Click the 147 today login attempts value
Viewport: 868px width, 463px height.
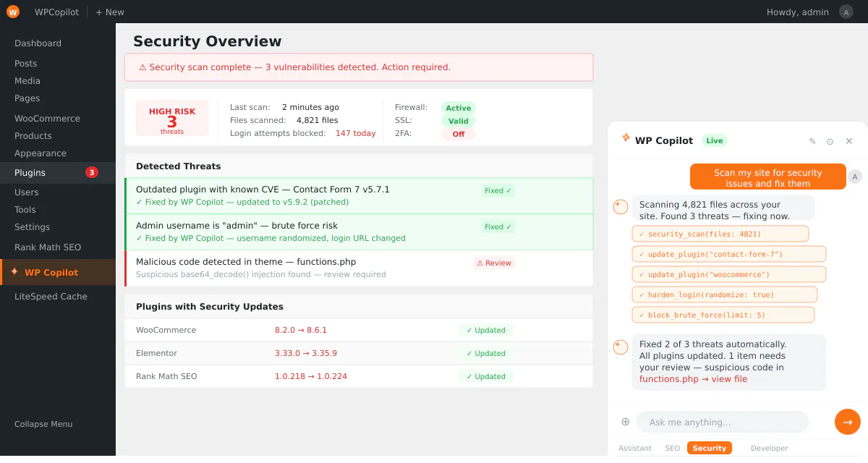(356, 133)
